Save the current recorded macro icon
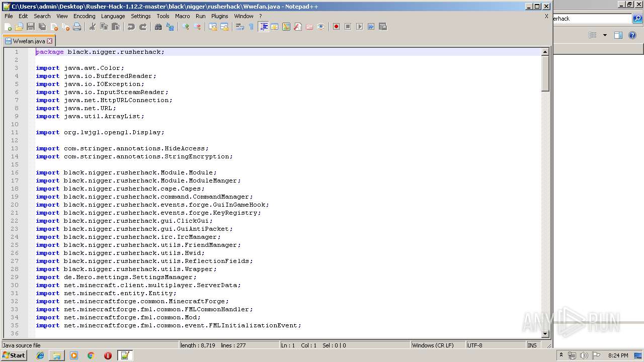This screenshot has width=644, height=362. [x=382, y=27]
